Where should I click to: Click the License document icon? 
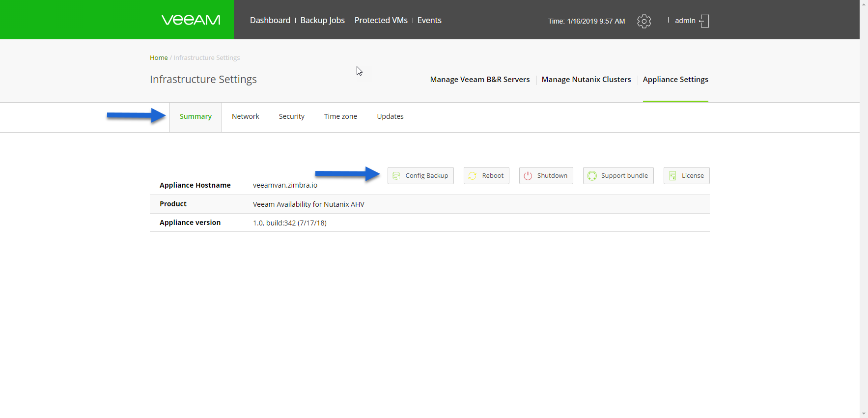[x=673, y=176]
